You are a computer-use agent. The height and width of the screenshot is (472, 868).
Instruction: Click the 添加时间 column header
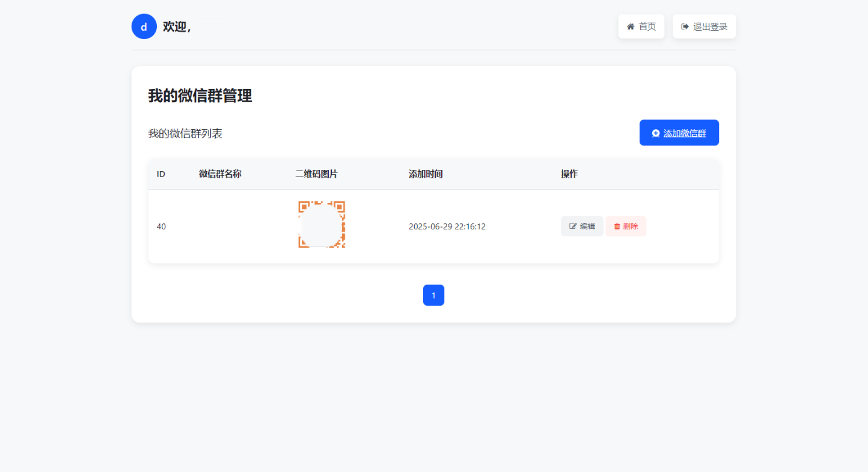[426, 174]
